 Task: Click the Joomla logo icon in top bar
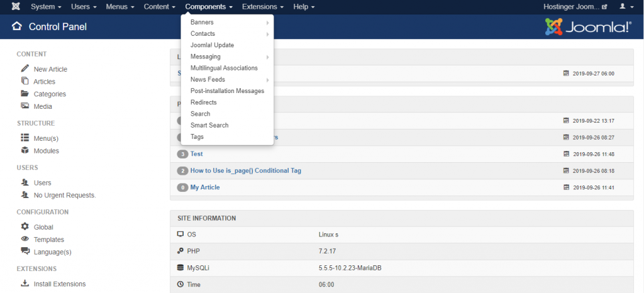(x=16, y=6)
